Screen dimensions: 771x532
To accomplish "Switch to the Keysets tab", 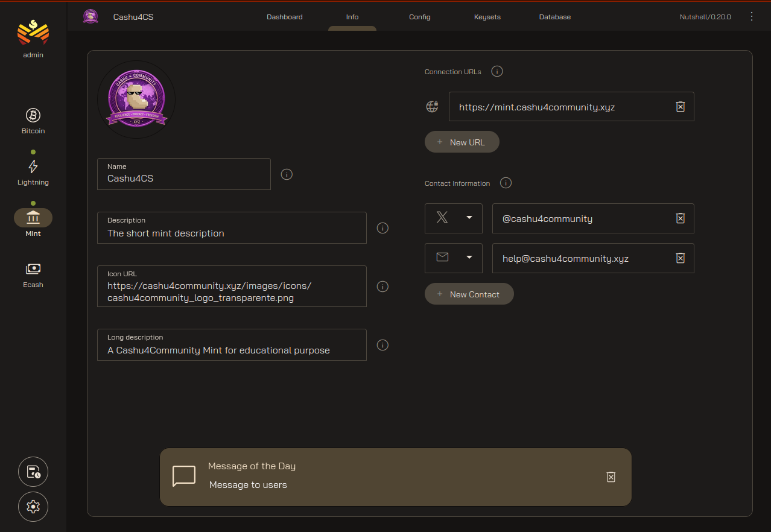I will [x=487, y=17].
